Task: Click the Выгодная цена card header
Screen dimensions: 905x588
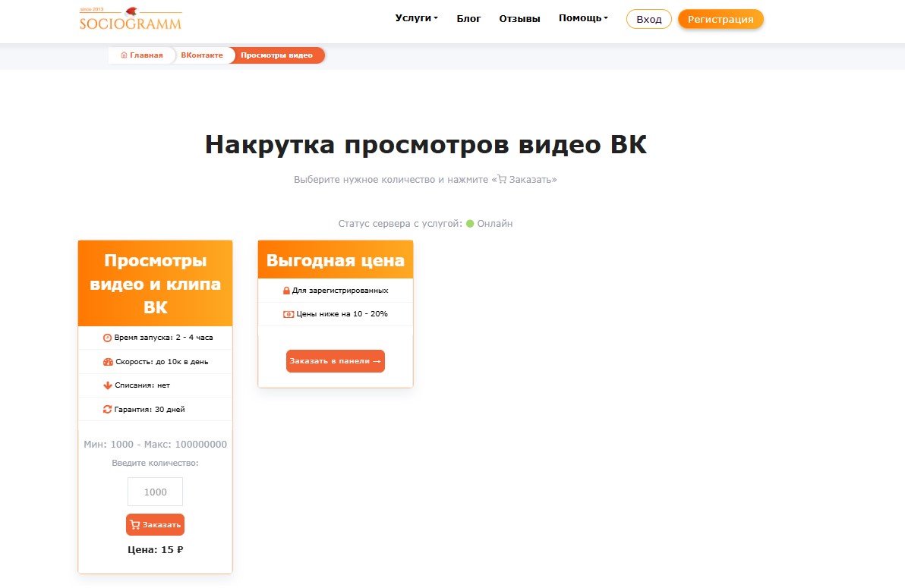Action: pos(336,259)
